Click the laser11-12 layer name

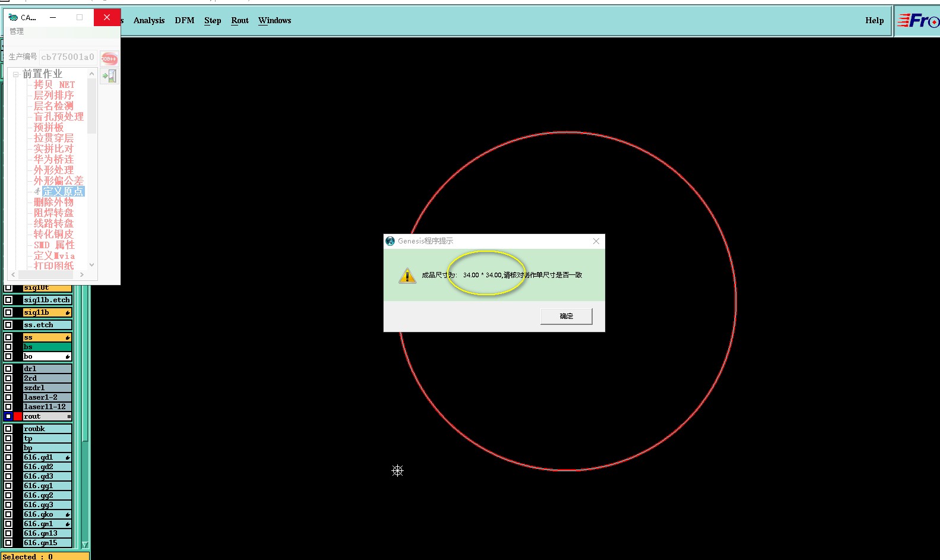[47, 407]
